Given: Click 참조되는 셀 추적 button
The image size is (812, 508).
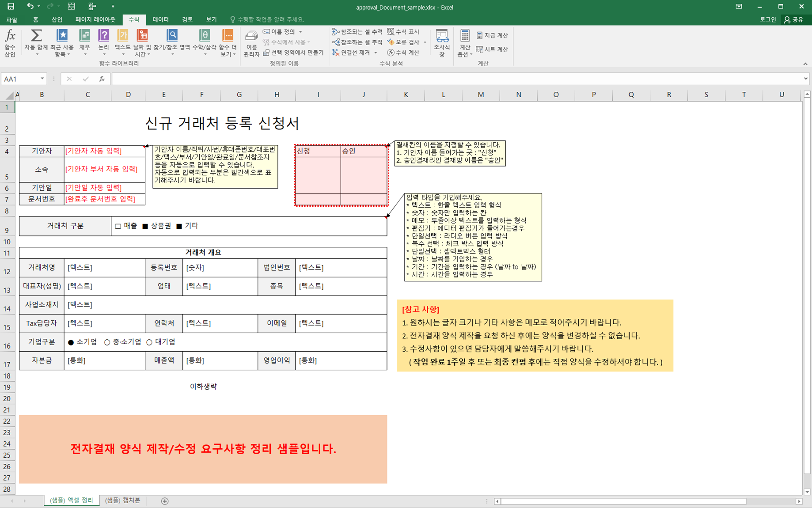Looking at the screenshot, I should point(357,32).
